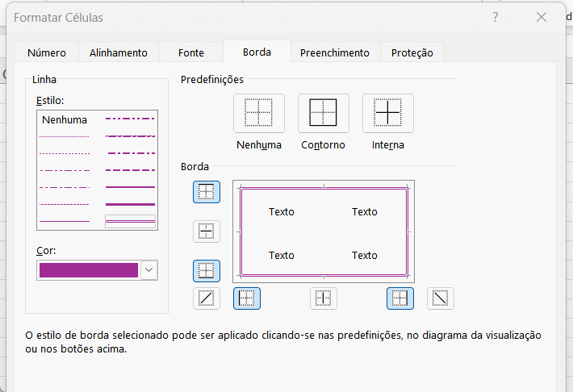
Task: Toggle the bottom border button
Action: (x=207, y=271)
